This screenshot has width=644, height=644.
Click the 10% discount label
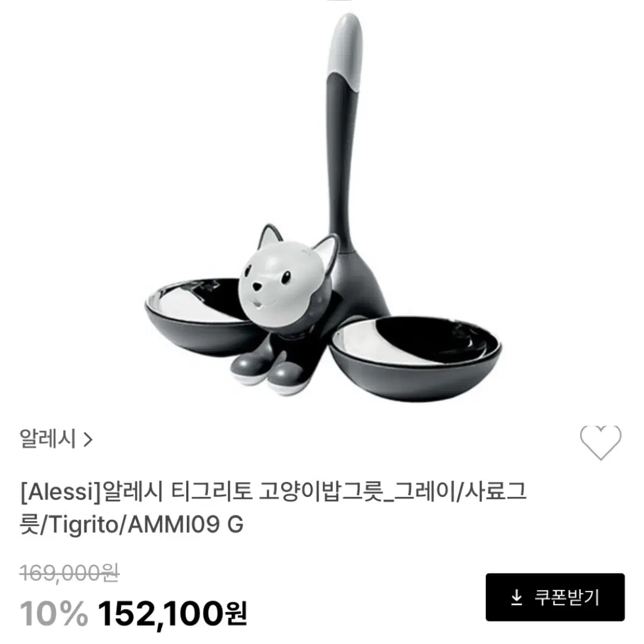(x=54, y=611)
